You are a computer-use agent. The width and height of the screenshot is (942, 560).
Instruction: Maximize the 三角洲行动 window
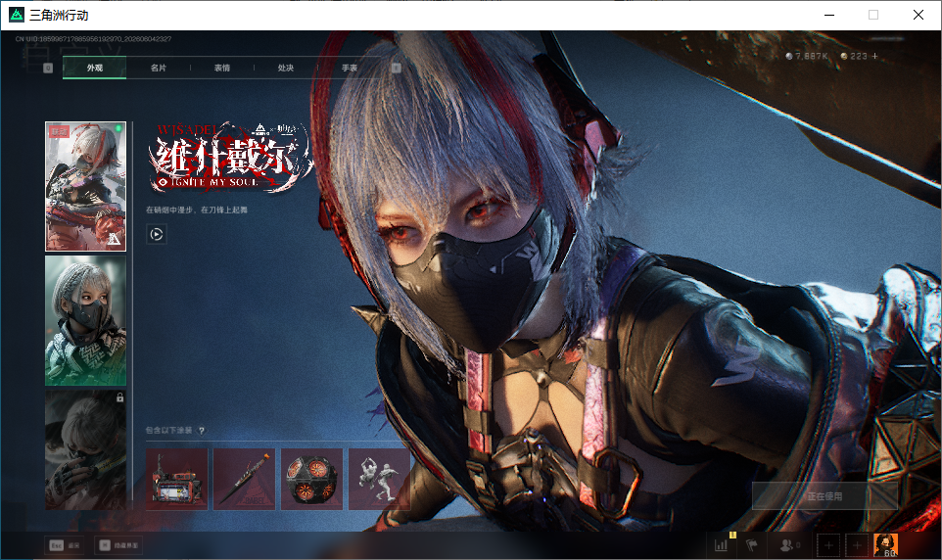click(873, 15)
